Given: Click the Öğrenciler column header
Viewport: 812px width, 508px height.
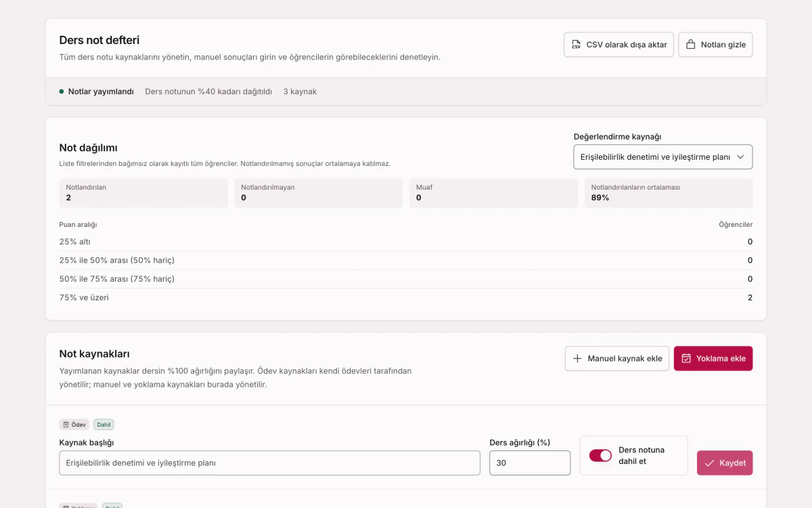Looking at the screenshot, I should click(x=736, y=225).
